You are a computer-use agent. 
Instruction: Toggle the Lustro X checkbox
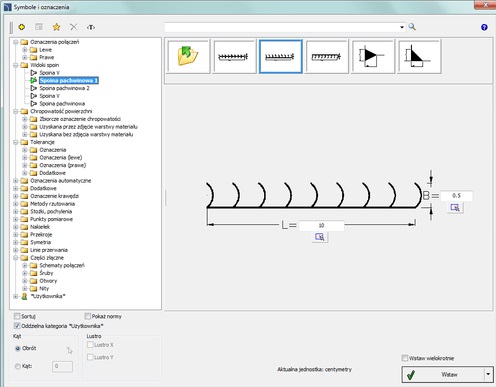tap(90, 345)
